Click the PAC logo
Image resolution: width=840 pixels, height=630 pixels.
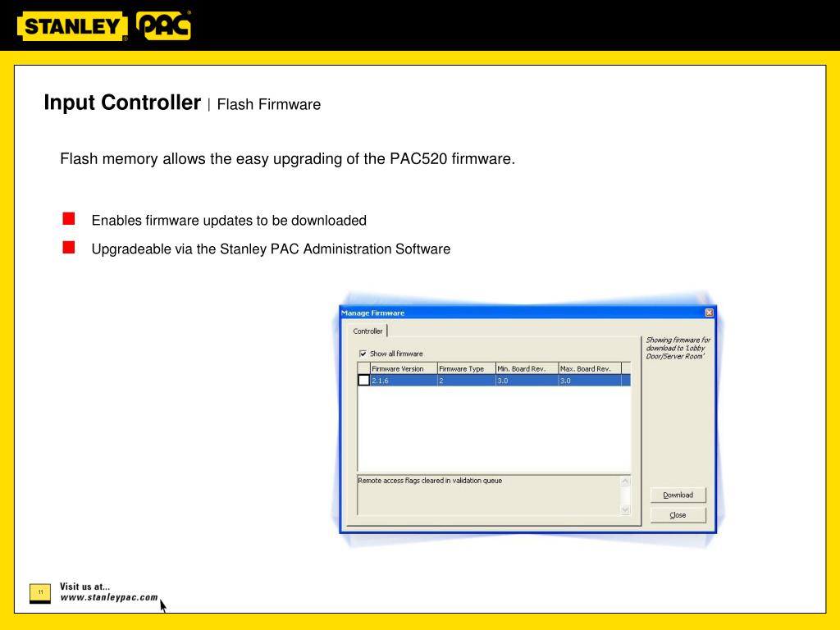point(163,25)
